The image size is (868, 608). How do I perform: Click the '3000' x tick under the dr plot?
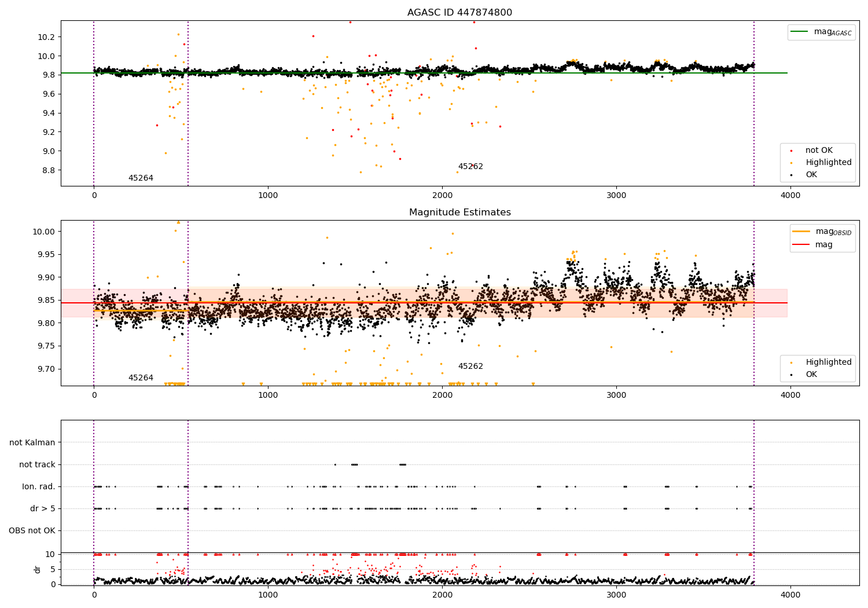pos(616,595)
